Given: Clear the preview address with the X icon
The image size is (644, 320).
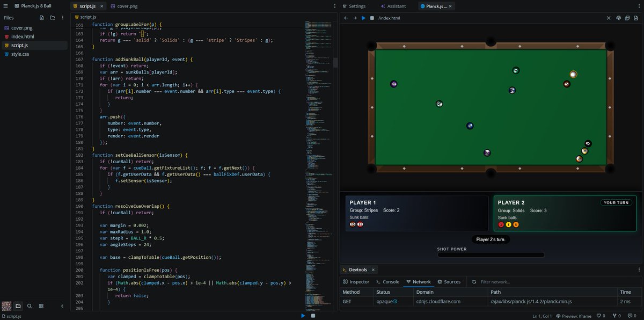Looking at the screenshot, I should point(609,18).
